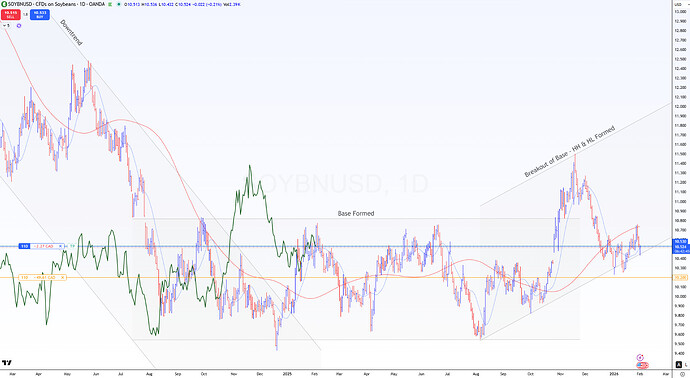Close the orange order line label
The height and width of the screenshot is (378, 690).
tap(62, 277)
